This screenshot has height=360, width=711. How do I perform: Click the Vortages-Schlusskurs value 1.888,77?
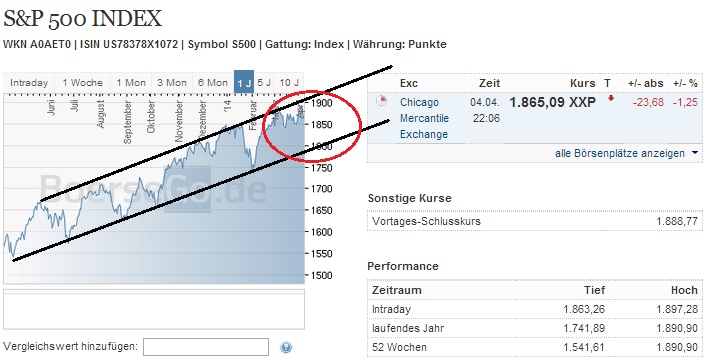[677, 221]
